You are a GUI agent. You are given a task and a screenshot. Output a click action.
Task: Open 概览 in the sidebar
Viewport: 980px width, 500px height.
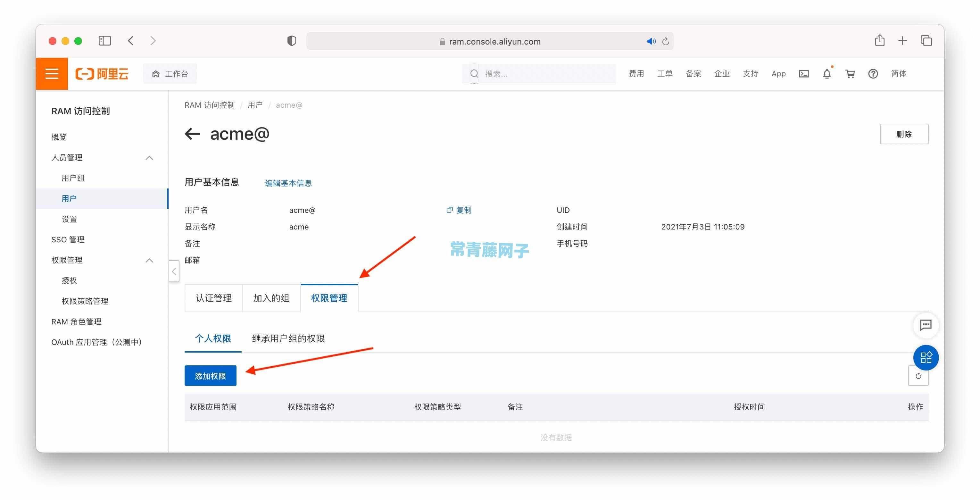click(59, 137)
